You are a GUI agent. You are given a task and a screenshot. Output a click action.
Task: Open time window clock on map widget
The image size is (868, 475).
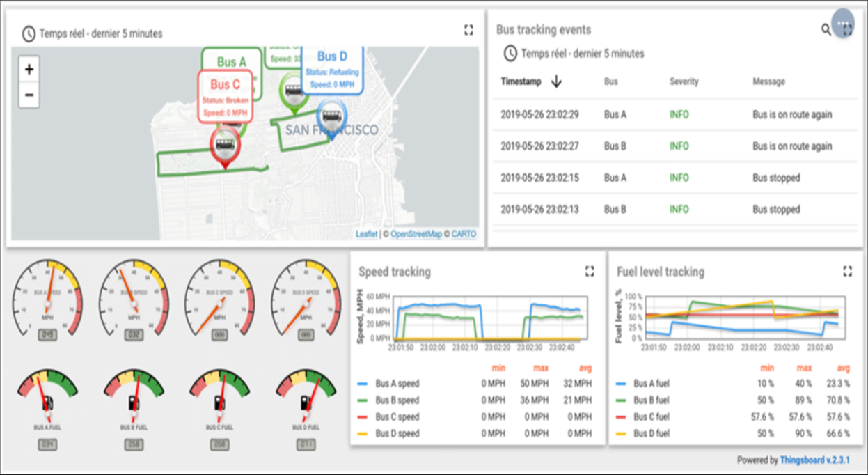point(29,33)
